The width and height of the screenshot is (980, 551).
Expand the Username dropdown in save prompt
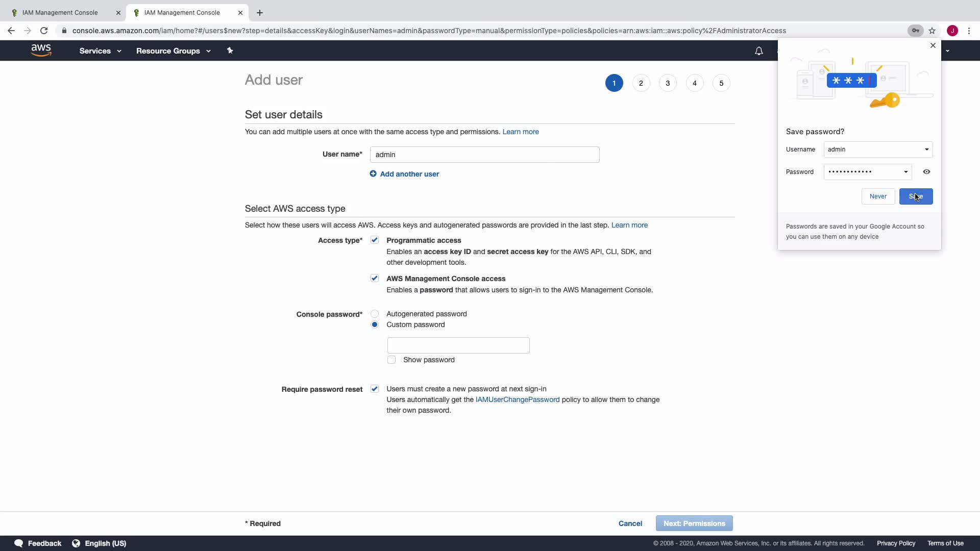[x=926, y=149]
